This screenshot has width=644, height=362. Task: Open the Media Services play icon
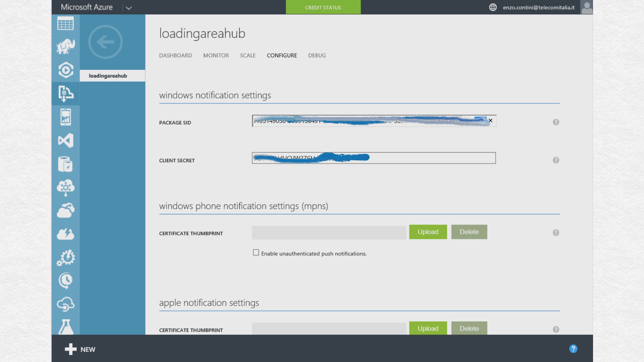pos(65,70)
